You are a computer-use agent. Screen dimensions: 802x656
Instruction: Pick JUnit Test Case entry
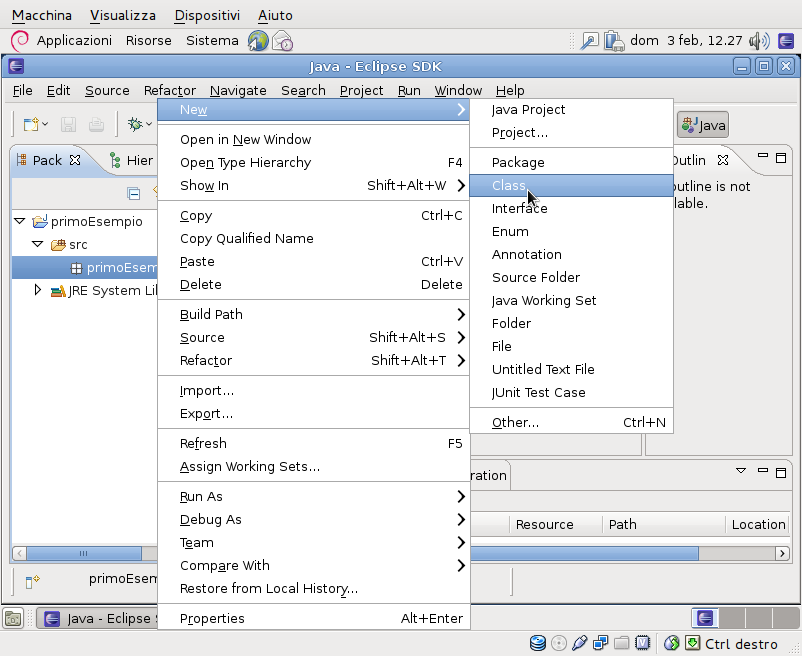pyautogui.click(x=571, y=392)
